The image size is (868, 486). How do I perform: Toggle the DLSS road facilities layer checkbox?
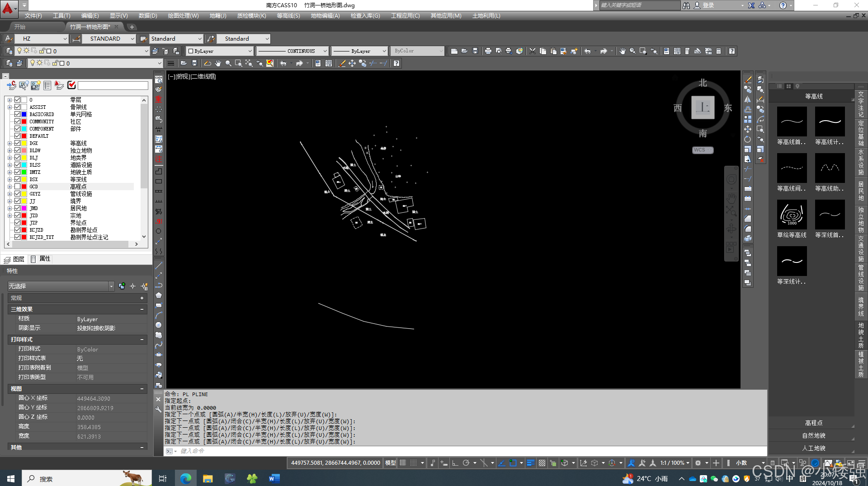pyautogui.click(x=18, y=165)
